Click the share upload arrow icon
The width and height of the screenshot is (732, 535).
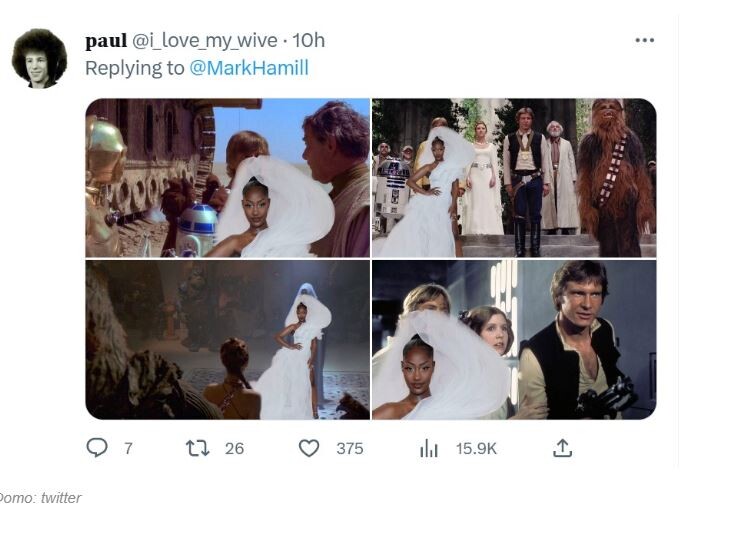562,448
